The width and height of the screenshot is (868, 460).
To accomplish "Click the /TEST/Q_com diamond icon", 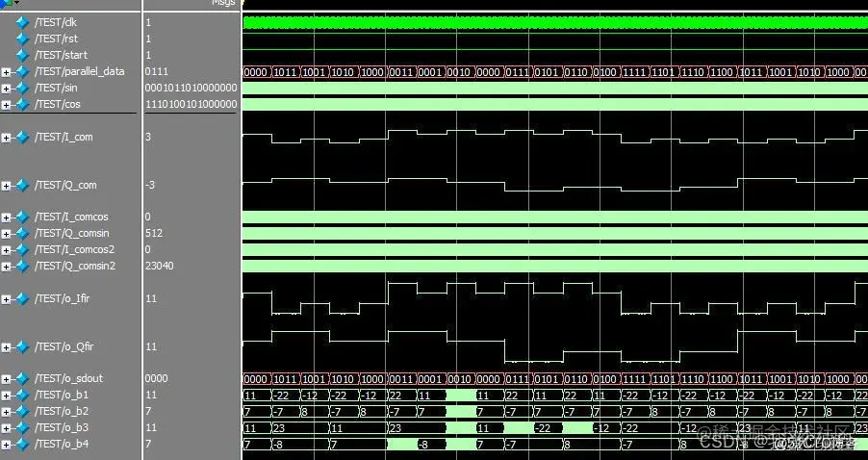I will (x=22, y=185).
